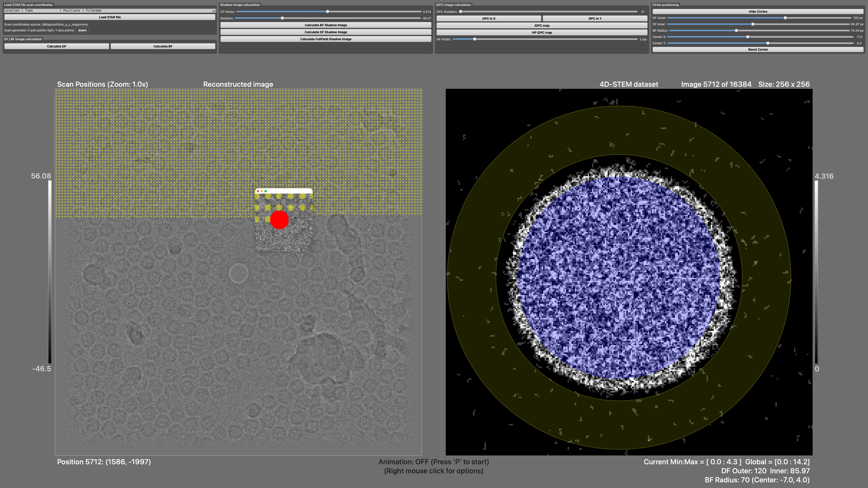
Task: Click the 'DF Outer: 120 Inner: 85.97' text
Action: point(765,471)
